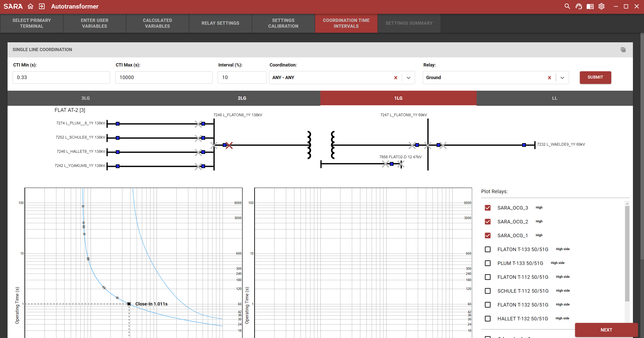Click the 7274 L_PLUM__8_1Y 138kV label
644x338 pixels.
(81, 123)
